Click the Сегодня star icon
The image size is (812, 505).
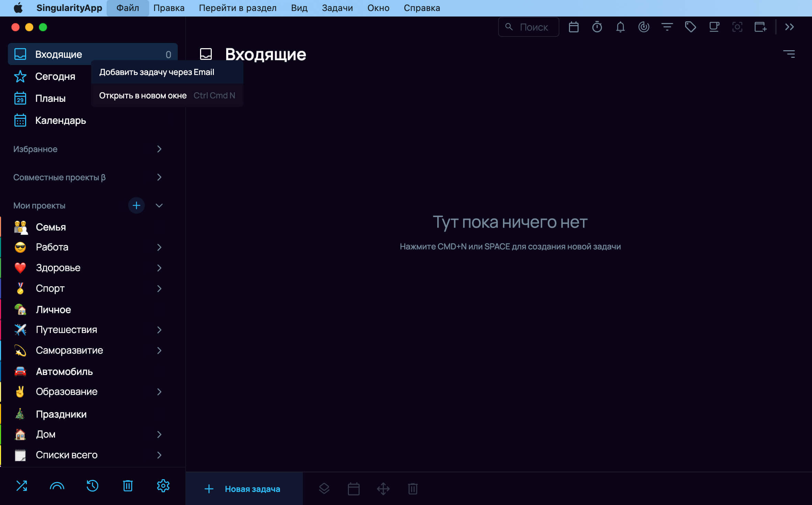pos(20,76)
